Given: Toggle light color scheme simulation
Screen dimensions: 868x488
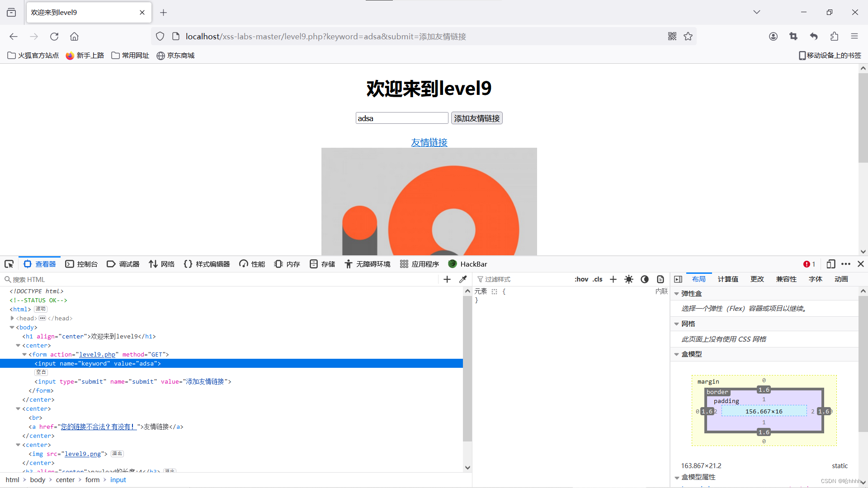Looking at the screenshot, I should pos(629,279).
